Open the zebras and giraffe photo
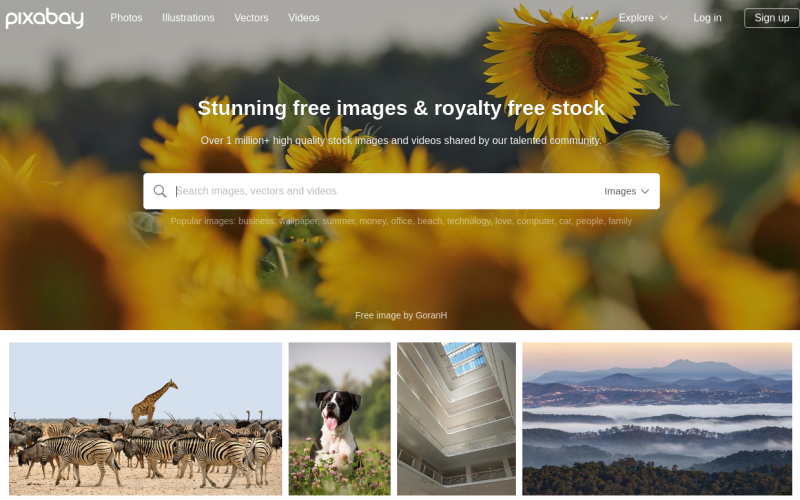 click(145, 419)
